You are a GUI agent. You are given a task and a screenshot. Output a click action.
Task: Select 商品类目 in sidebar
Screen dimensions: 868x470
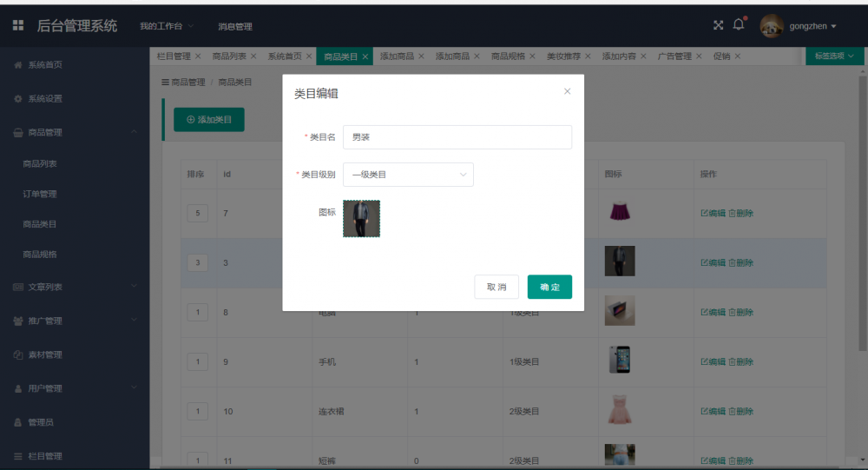coord(40,224)
